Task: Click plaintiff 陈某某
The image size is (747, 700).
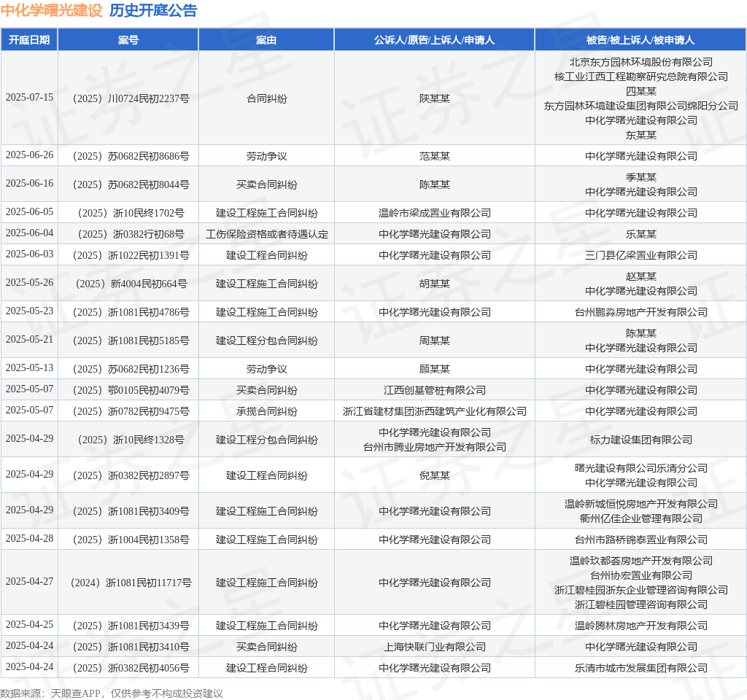Action: coord(435,184)
